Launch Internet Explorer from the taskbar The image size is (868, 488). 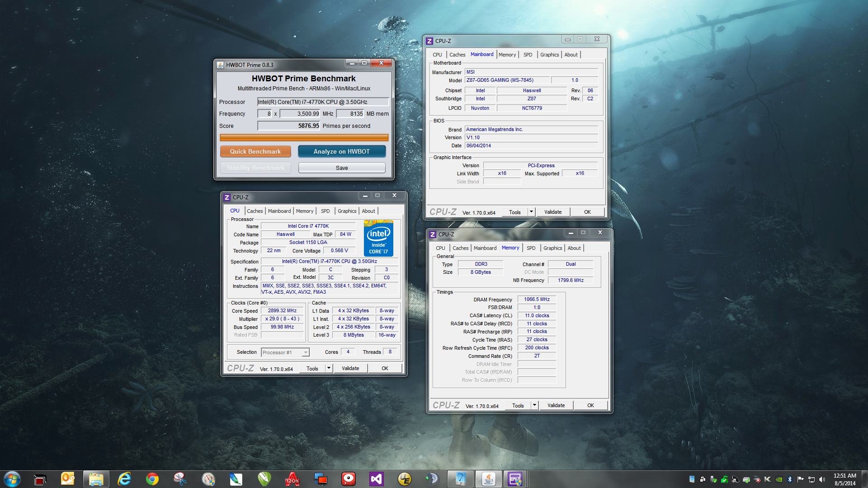124,479
